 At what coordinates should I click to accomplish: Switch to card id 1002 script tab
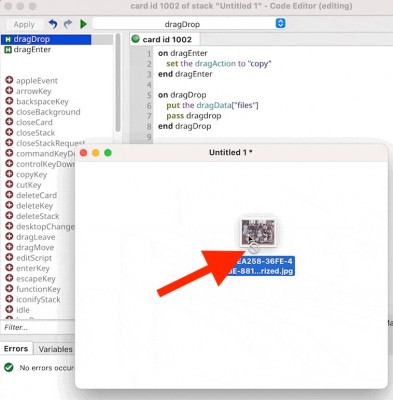[165, 39]
